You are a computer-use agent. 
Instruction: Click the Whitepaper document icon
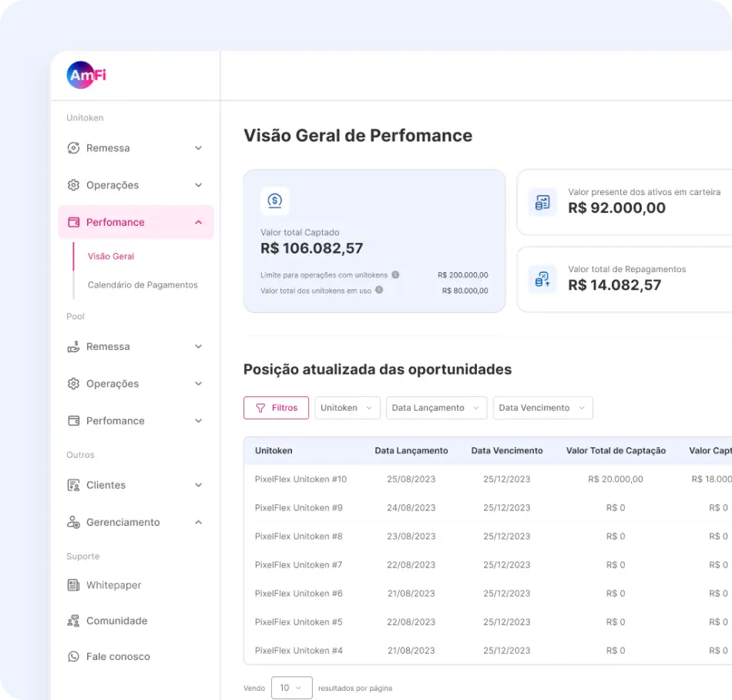tap(74, 585)
